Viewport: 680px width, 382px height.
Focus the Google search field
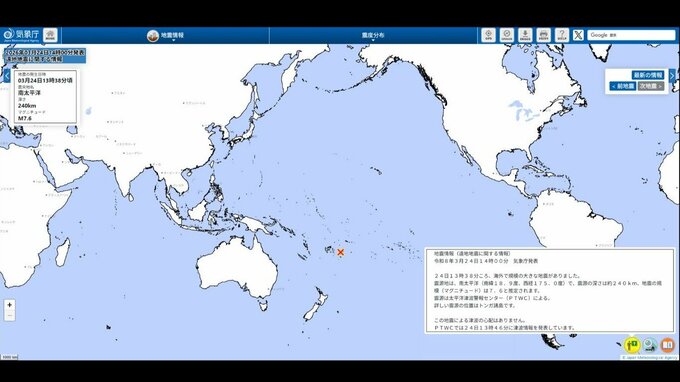[x=631, y=35]
